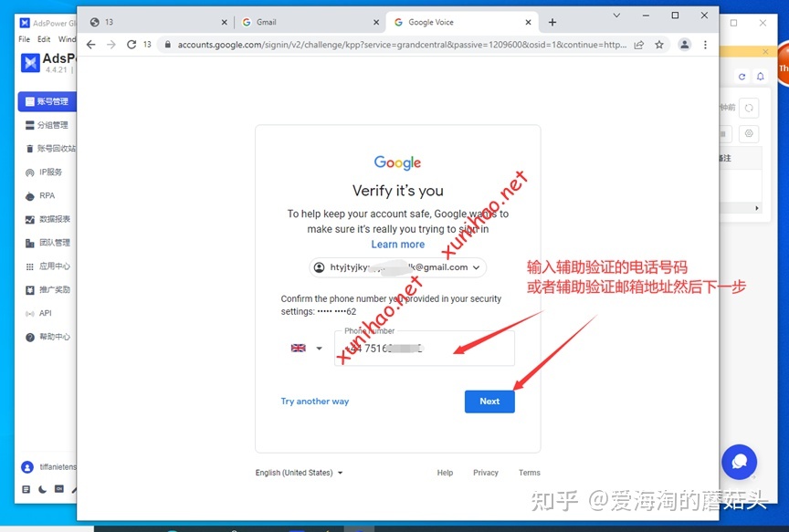Switch to the Gmail tab
This screenshot has height=532, width=789.
[310, 22]
